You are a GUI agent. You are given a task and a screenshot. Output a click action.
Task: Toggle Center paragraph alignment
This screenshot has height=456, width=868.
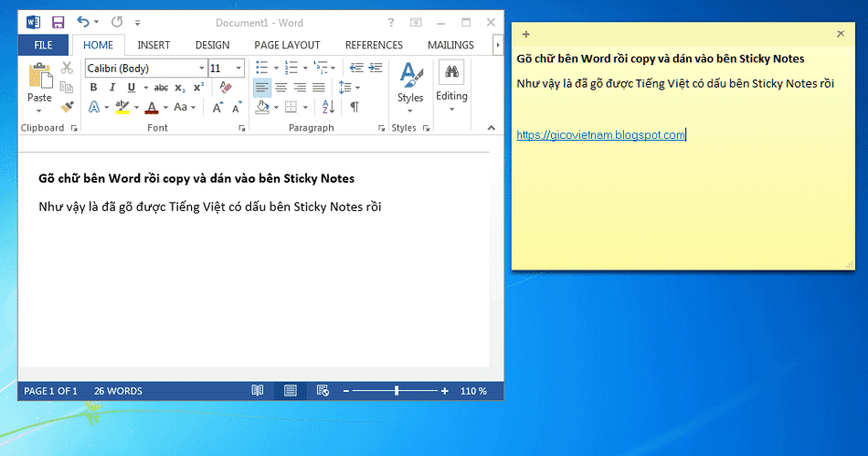coord(281,88)
